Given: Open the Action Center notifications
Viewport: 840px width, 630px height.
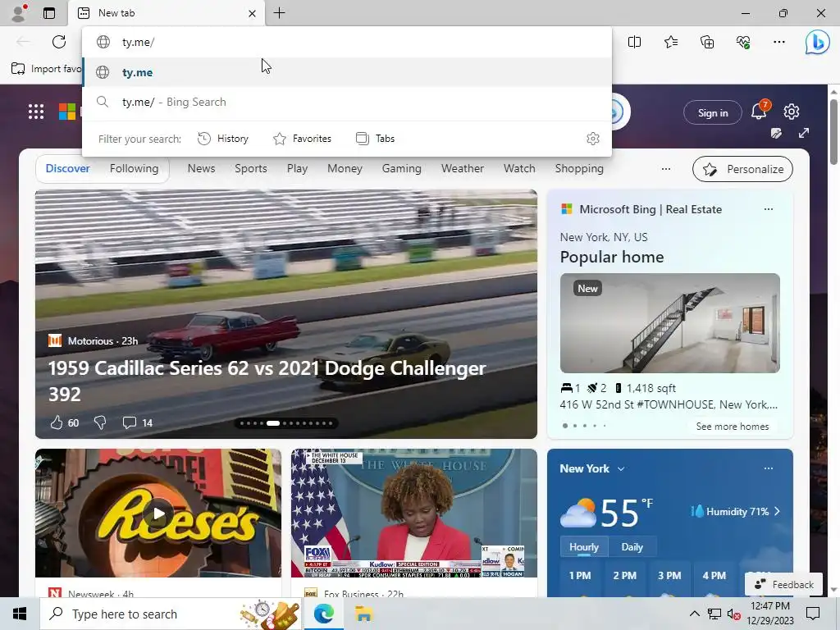Looking at the screenshot, I should click(813, 614).
